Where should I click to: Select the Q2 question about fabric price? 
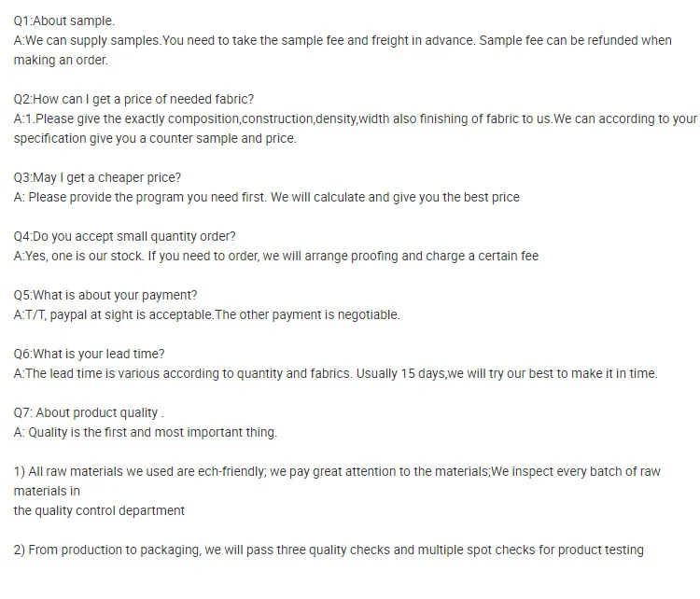[133, 100]
